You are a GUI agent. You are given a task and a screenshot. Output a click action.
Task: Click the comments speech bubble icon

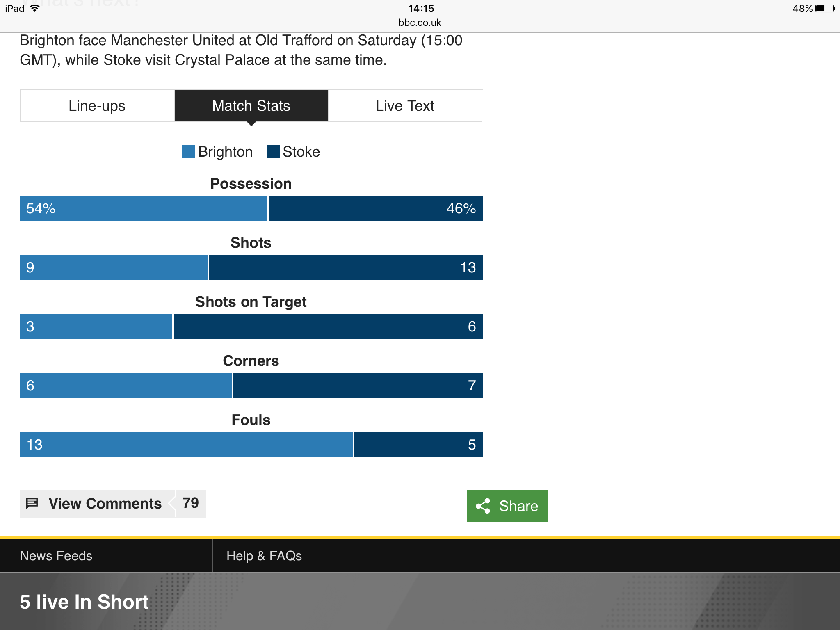[x=32, y=503]
